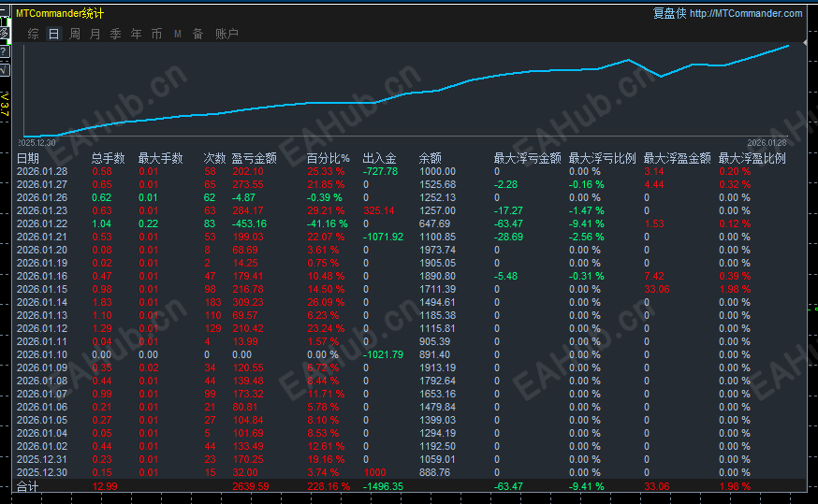The width and height of the screenshot is (818, 504).
Task: Click the floating profit 7.42
Action: [654, 276]
